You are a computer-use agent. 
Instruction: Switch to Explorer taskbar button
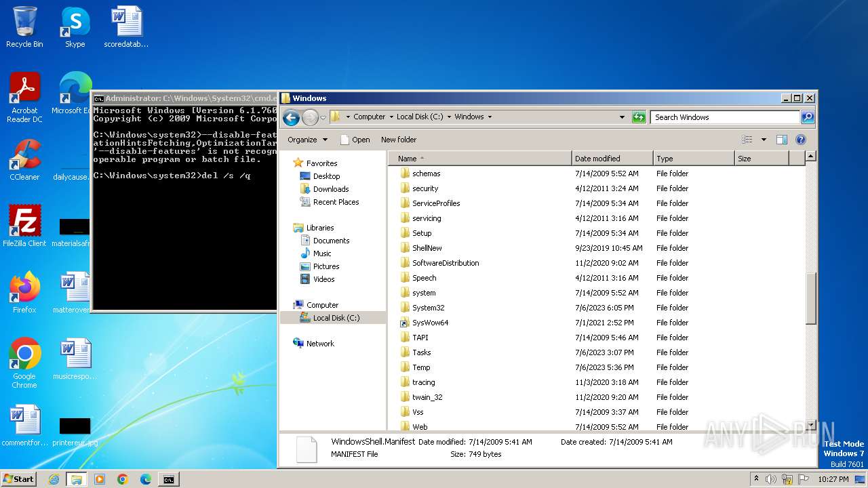click(x=76, y=479)
